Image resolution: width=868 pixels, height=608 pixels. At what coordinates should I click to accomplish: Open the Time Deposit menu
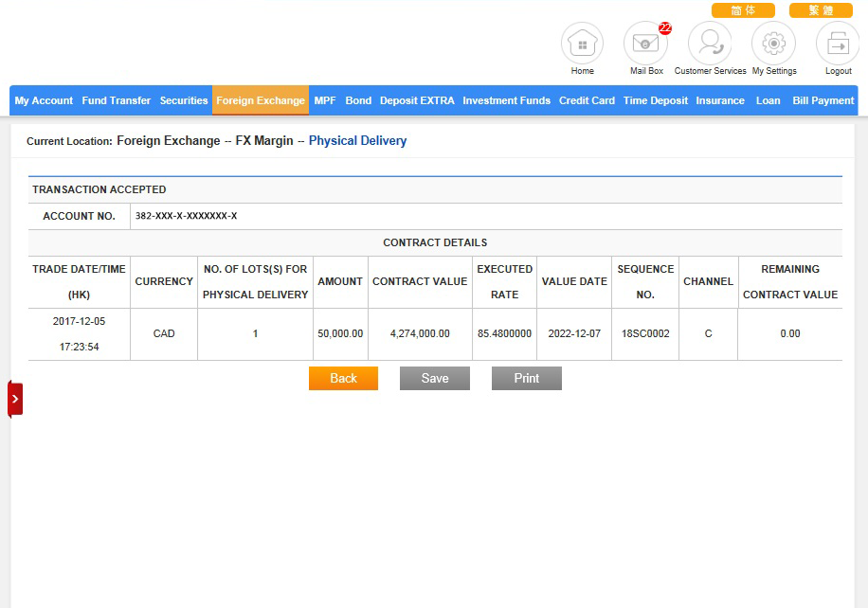pos(656,100)
